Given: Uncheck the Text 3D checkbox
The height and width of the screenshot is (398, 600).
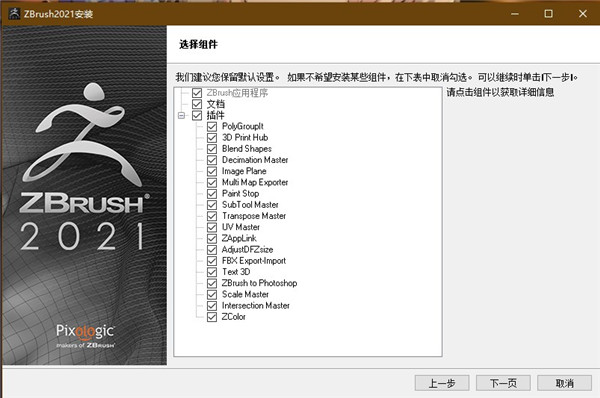Looking at the screenshot, I should click(212, 272).
